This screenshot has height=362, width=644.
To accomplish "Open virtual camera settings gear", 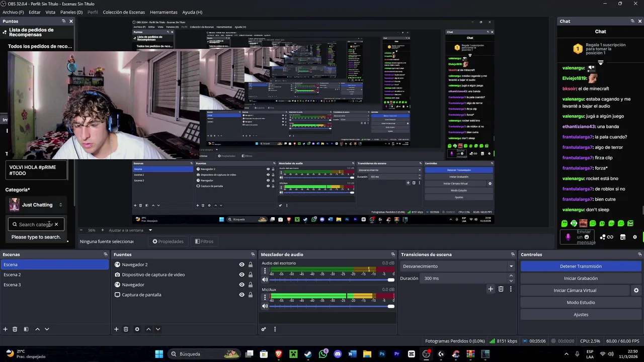I will click(636, 291).
